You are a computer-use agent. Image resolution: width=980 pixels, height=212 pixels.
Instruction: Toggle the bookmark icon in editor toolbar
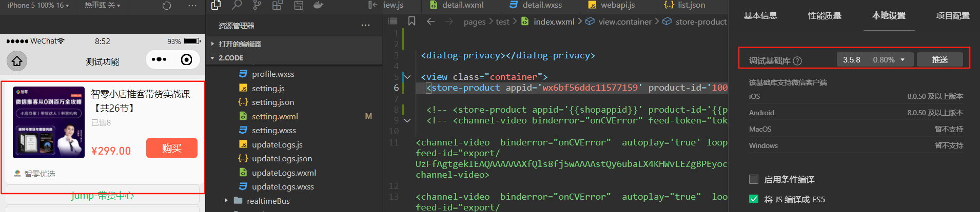coord(411,21)
